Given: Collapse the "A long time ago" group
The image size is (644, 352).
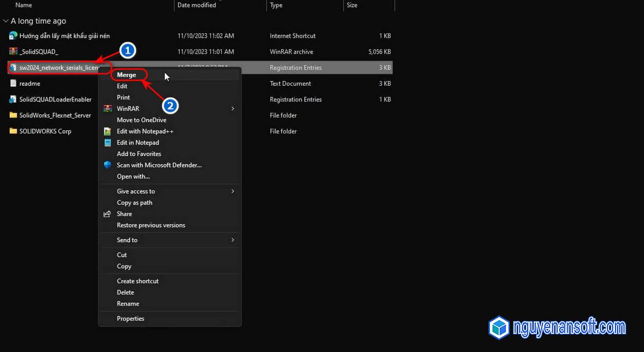Looking at the screenshot, I should coord(5,21).
